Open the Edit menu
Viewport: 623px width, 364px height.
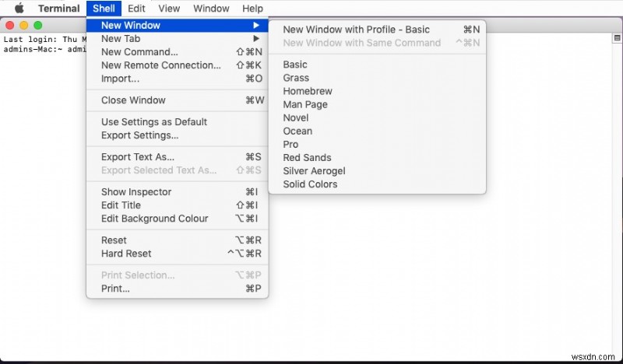(x=136, y=9)
